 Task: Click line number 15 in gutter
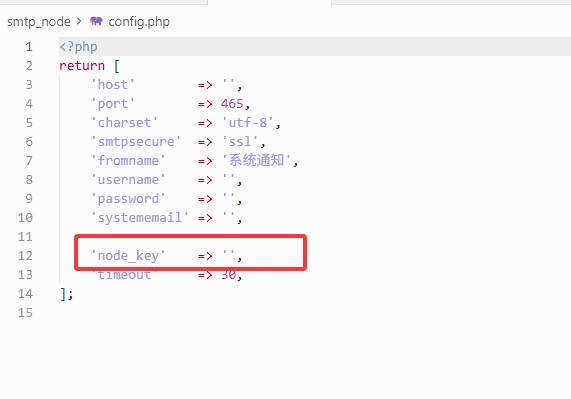[25, 313]
